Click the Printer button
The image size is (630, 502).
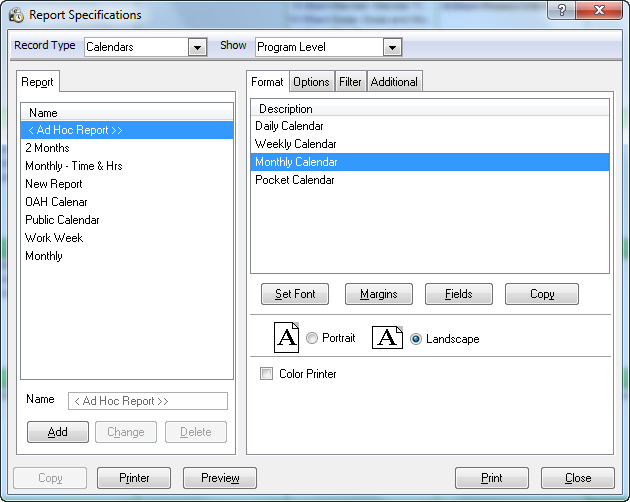pos(134,478)
